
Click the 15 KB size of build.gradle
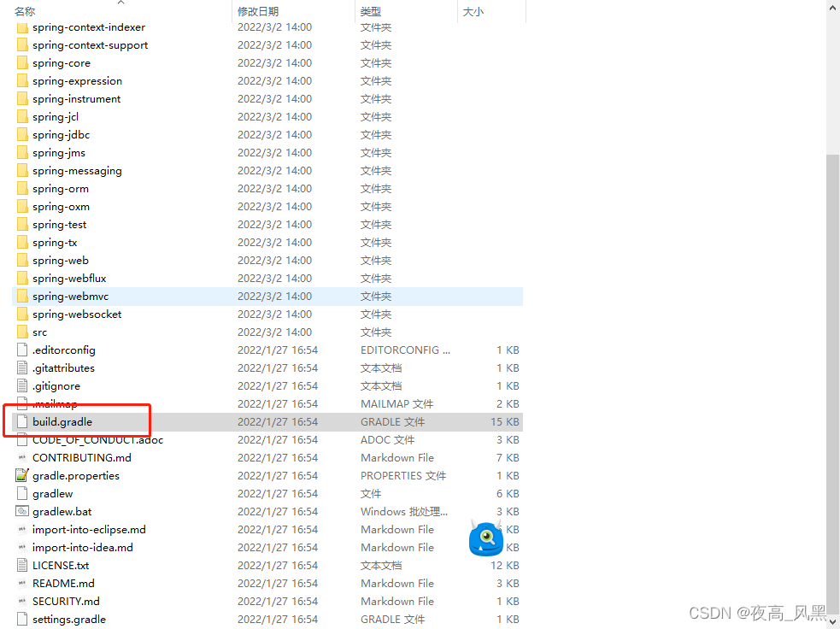click(505, 421)
